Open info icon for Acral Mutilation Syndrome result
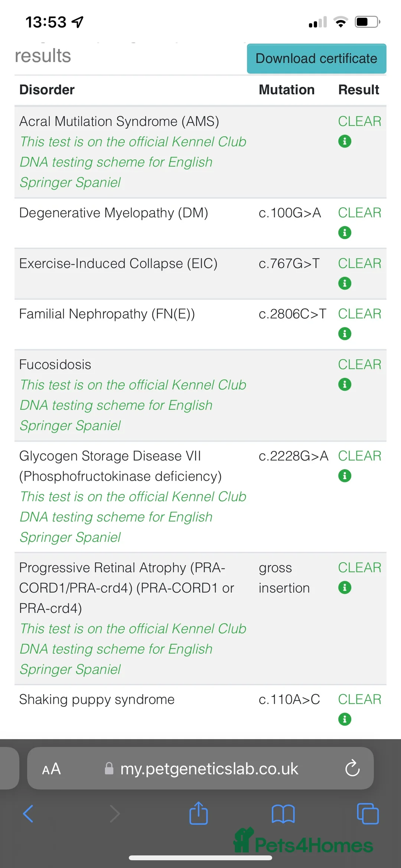 pos(345,142)
